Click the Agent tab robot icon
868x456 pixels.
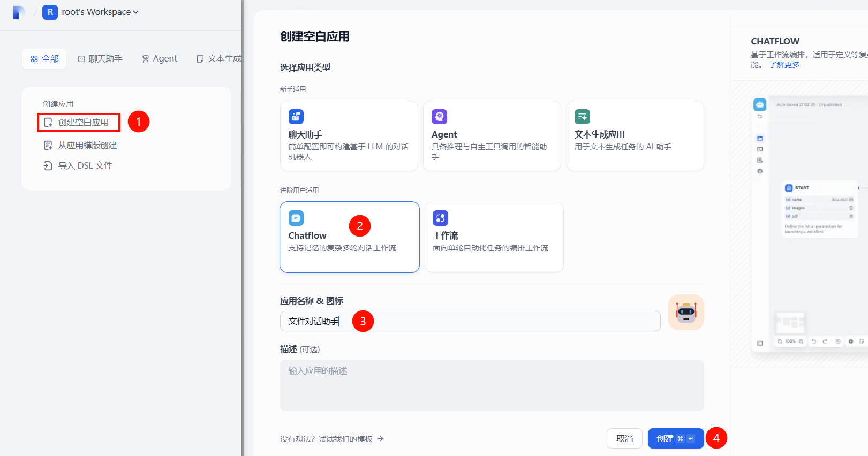click(x=146, y=59)
